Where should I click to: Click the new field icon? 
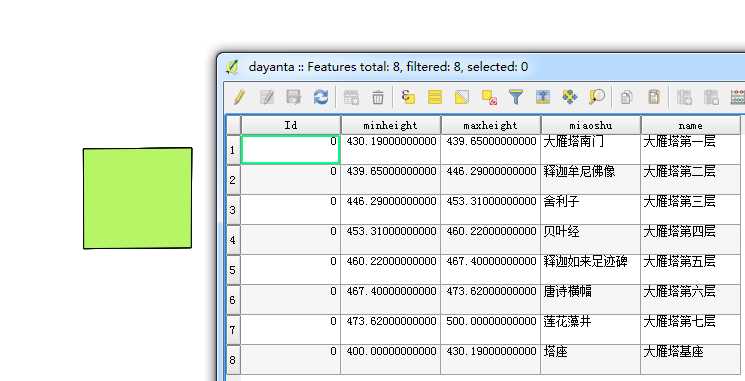(684, 97)
